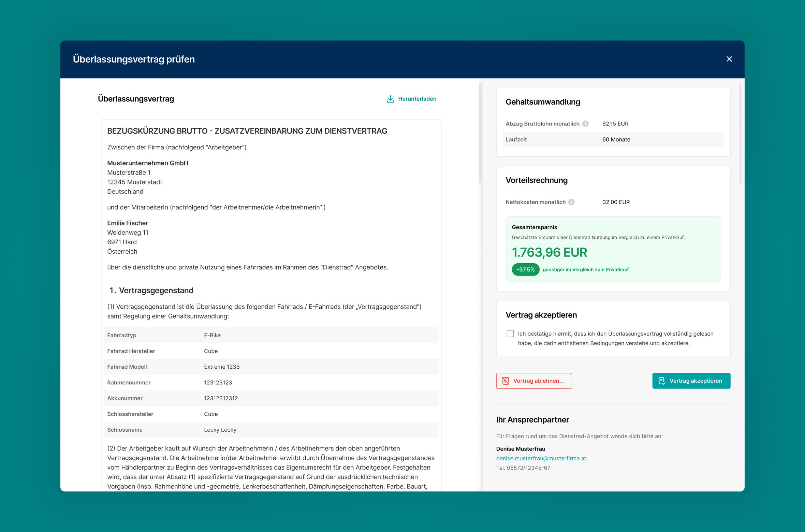Open email link denise.musterfrau@musterfirma.at
Screen dimensions: 805x532
click(x=541, y=458)
